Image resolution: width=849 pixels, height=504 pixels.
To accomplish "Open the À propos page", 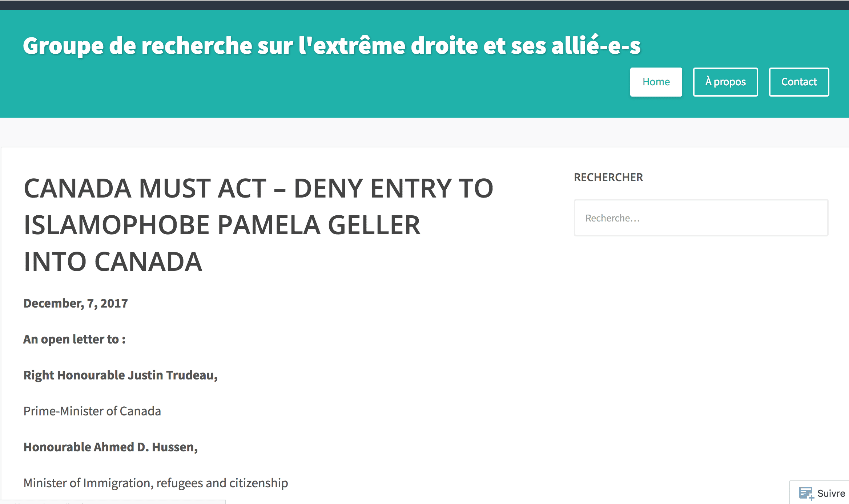I will click(725, 82).
